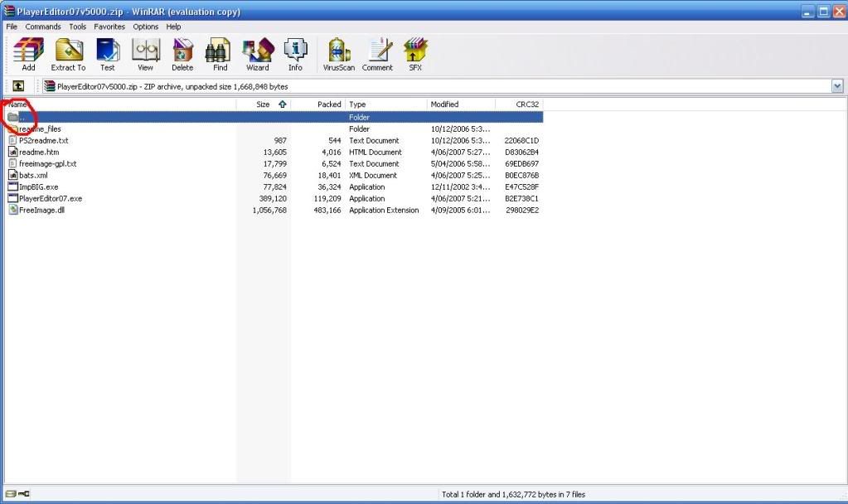848x504 pixels.
Task: Click the PlayerEditor07.exe file icon
Action: 13,198
